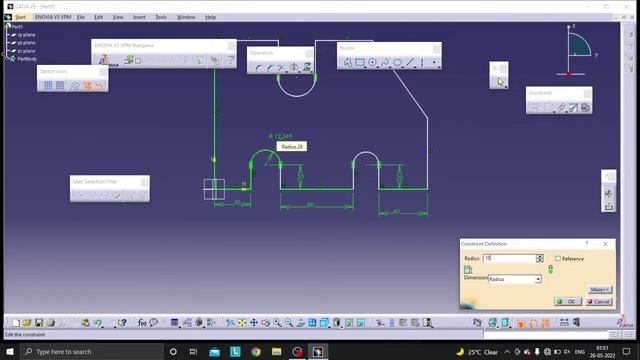
Task: Click the Select arrow tool icon
Action: (x=500, y=82)
